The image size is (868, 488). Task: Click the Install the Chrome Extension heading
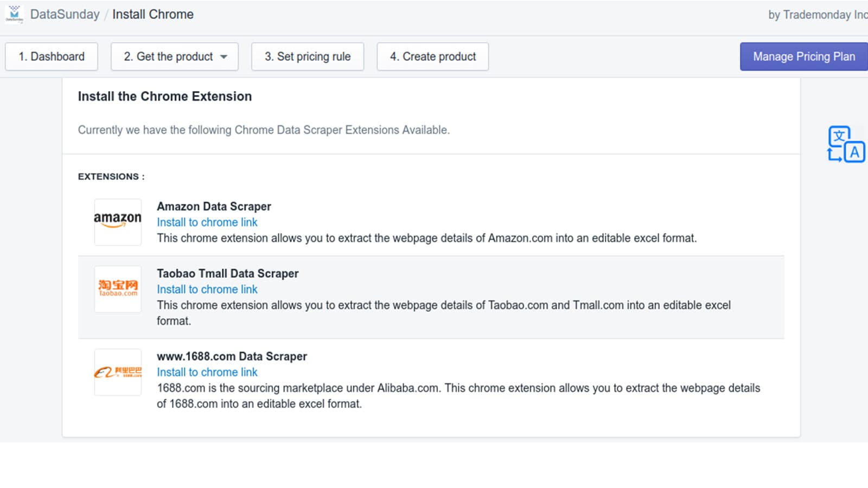click(x=164, y=96)
